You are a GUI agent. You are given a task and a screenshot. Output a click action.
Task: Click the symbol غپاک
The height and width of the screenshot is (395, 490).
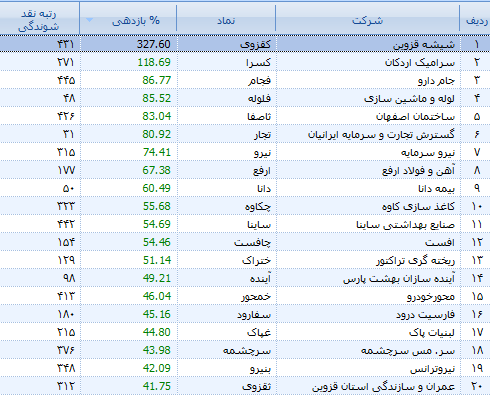(259, 332)
